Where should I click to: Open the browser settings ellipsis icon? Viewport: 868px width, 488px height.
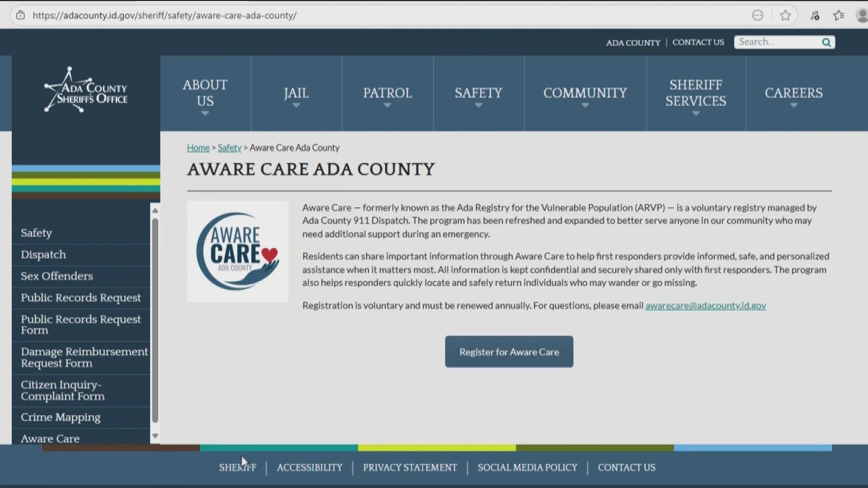point(757,15)
